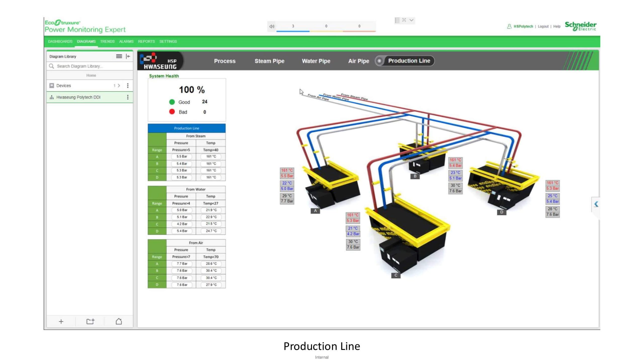Screen dimensions: 644x362
Task: Click the add new diagram plus icon
Action: [61, 322]
